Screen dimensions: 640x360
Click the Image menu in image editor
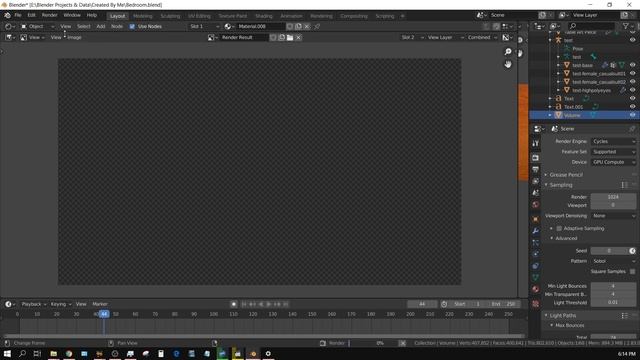pos(74,38)
